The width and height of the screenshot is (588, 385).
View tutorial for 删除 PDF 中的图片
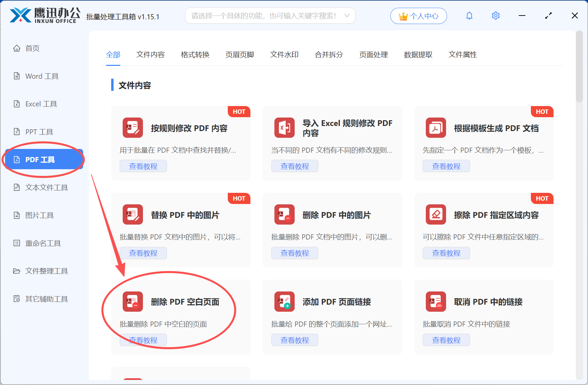pyautogui.click(x=295, y=253)
